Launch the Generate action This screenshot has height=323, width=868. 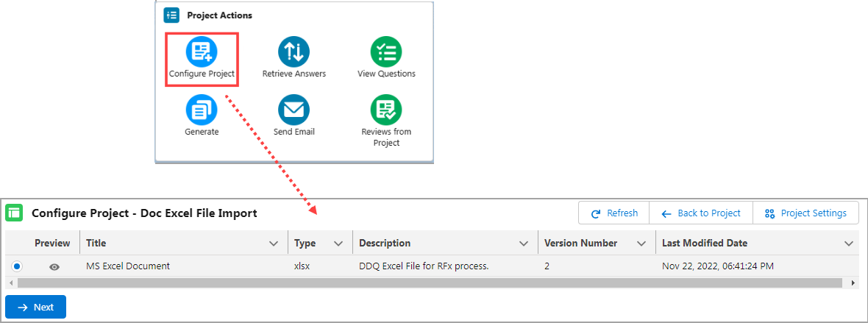[202, 116]
